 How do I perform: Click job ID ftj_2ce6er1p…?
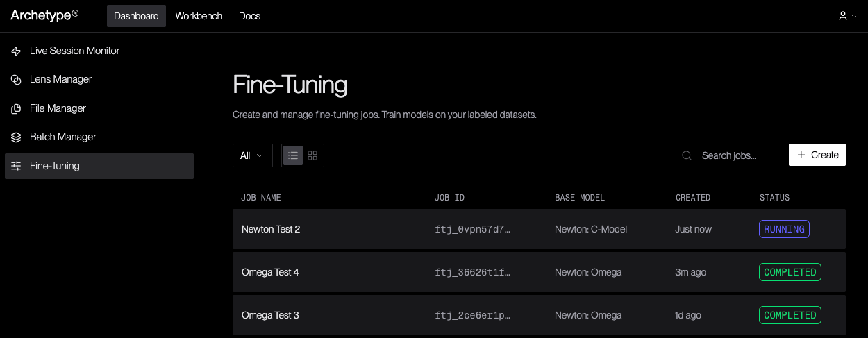tap(473, 315)
